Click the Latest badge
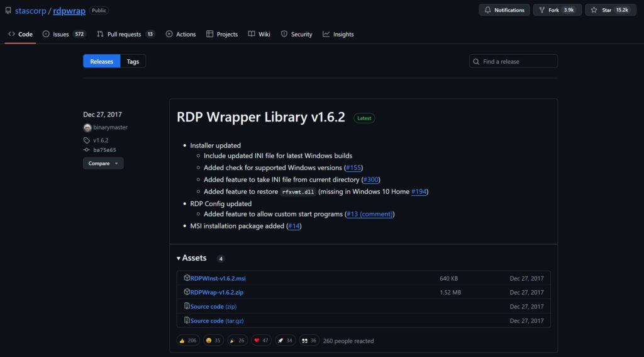644x357 pixels. tap(364, 118)
